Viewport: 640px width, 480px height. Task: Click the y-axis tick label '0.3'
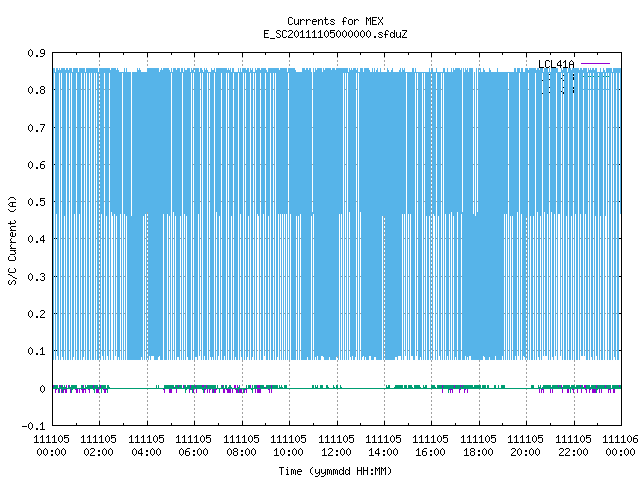click(36, 277)
